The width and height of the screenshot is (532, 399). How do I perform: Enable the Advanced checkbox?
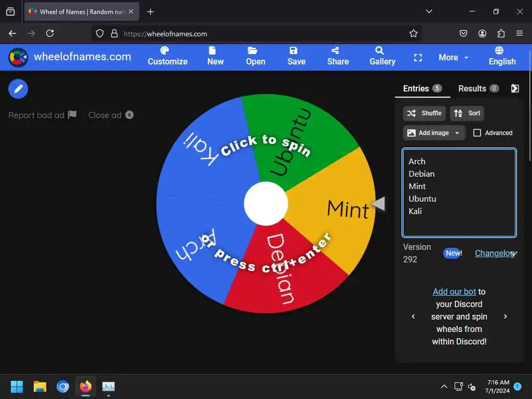pos(477,133)
